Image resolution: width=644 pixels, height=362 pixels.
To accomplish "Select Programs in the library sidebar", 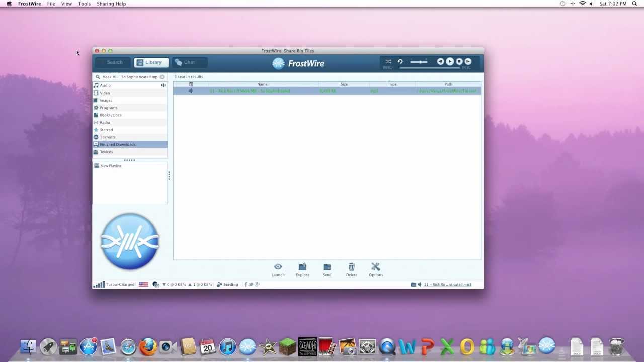I will (130, 108).
